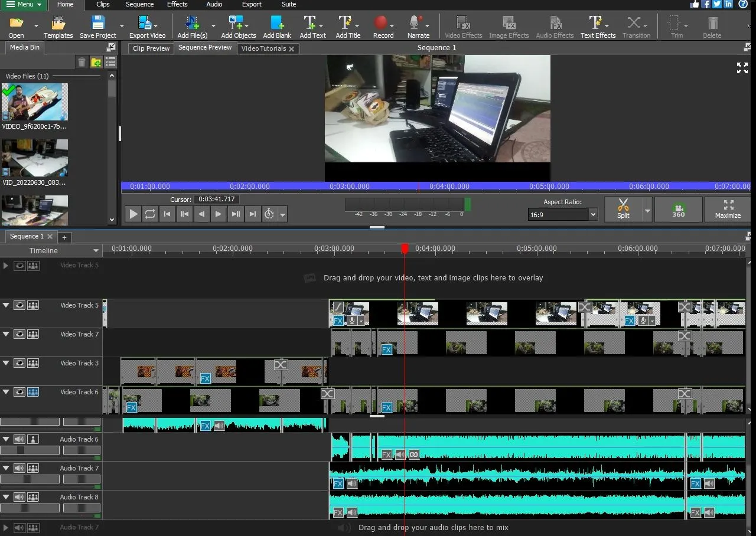This screenshot has height=536, width=756.
Task: Open the Video Tutorials tab
Action: (x=263, y=48)
